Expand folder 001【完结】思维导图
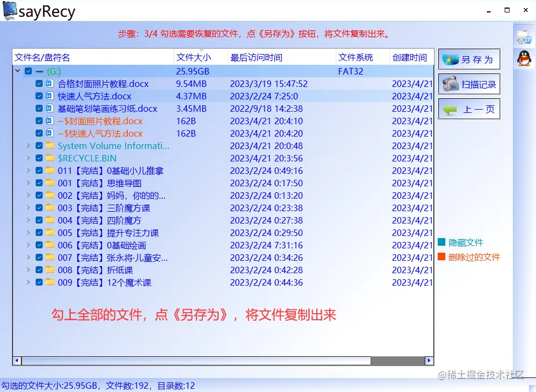 (28, 183)
